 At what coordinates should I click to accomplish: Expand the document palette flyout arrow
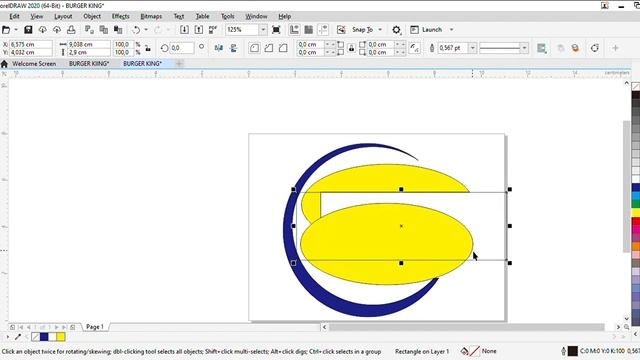point(7,337)
